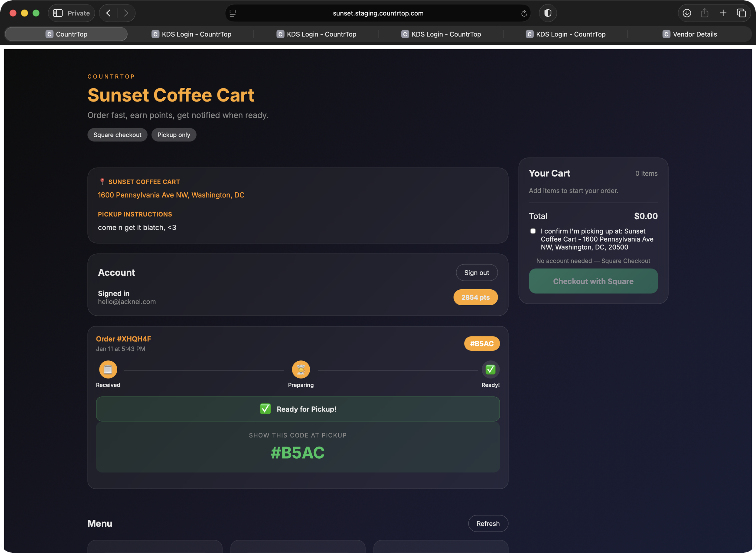The image size is (756, 553).
Task: Show downloads via the download icon
Action: point(687,13)
